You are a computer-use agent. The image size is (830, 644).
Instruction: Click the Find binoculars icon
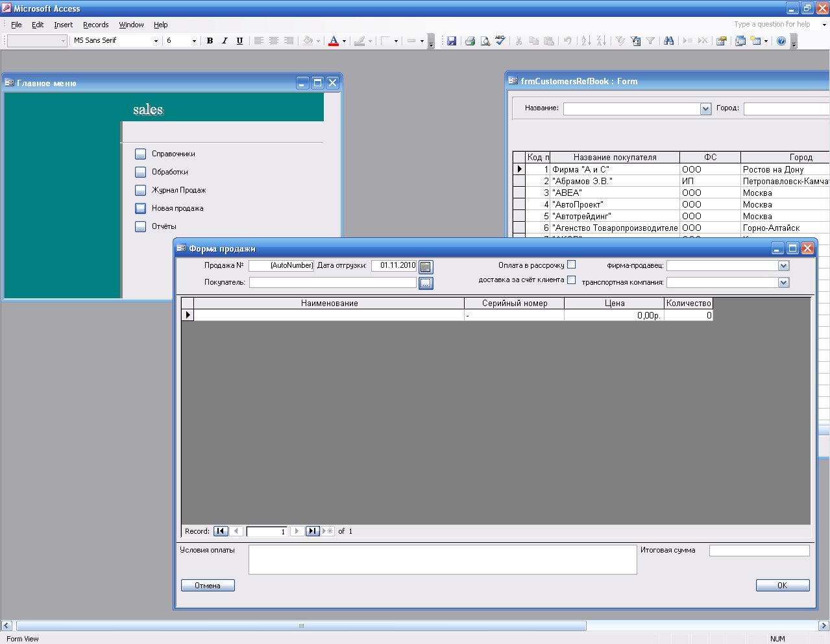pyautogui.click(x=669, y=41)
